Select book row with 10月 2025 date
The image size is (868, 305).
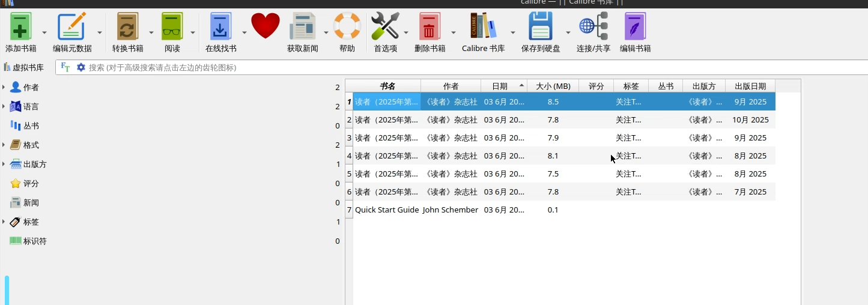(564, 119)
